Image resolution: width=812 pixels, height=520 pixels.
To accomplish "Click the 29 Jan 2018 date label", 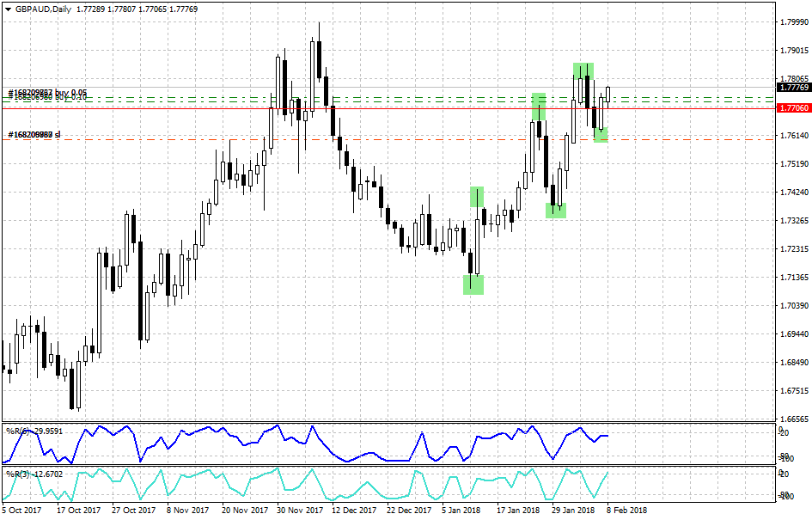I will click(573, 511).
